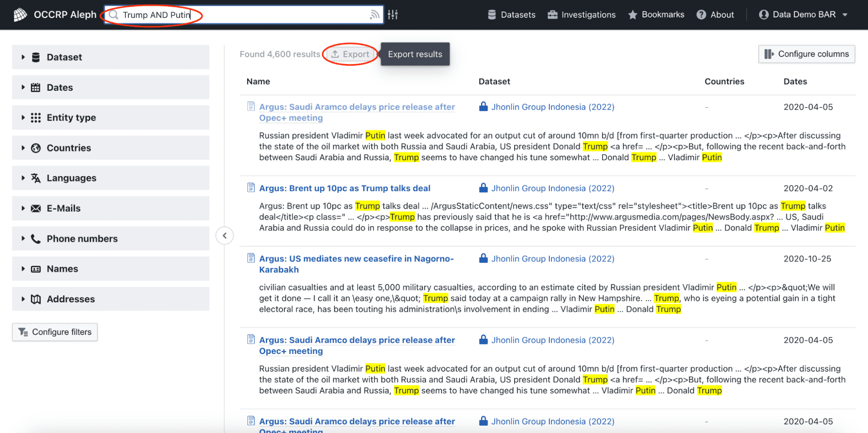Click the Export button
868x433 pixels.
[x=350, y=54]
